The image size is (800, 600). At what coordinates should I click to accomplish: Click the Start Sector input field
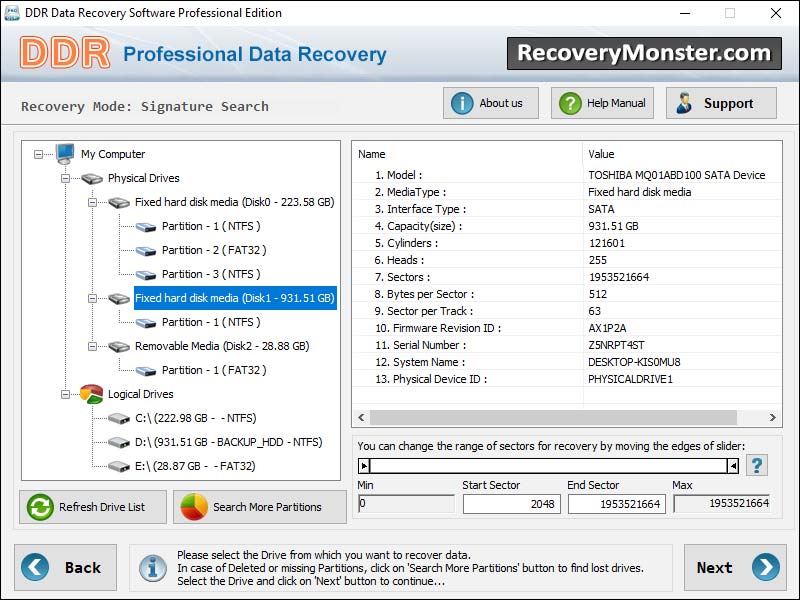512,504
